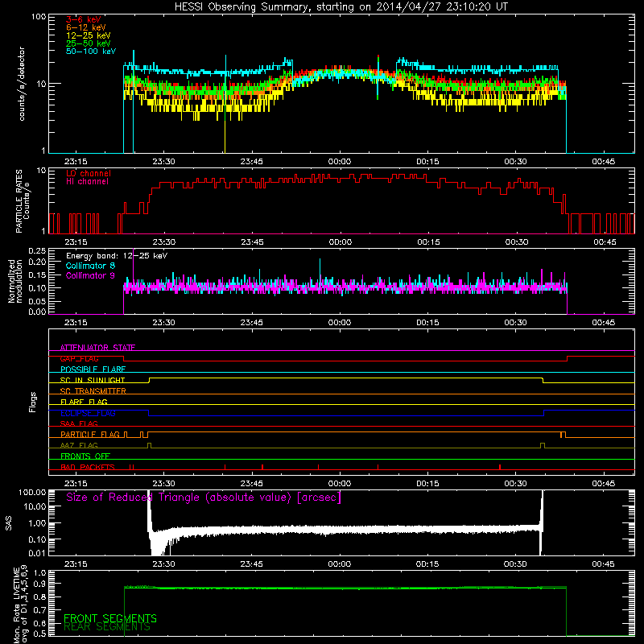Click the 23:30 tick under particle rates plot
Viewport: 644px width, 644px height.
click(x=164, y=242)
